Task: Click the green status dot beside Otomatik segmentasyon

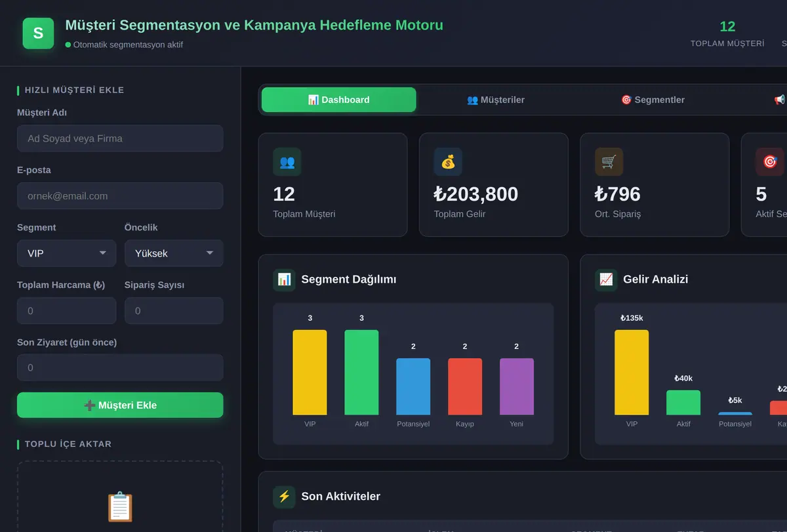Action: (68, 45)
